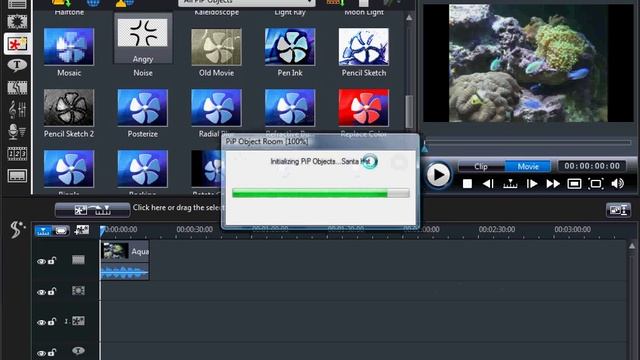The height and width of the screenshot is (360, 640).
Task: Select the red Replace Color effect thumbnail
Action: point(364,108)
